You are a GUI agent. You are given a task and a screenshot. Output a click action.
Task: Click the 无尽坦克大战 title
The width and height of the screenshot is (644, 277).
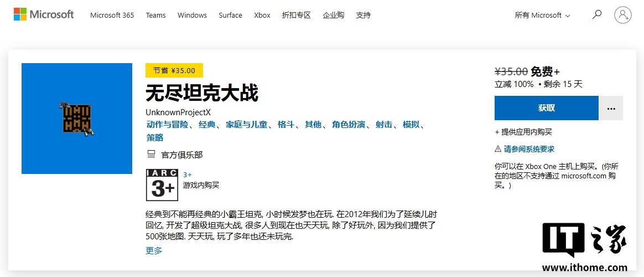[202, 94]
